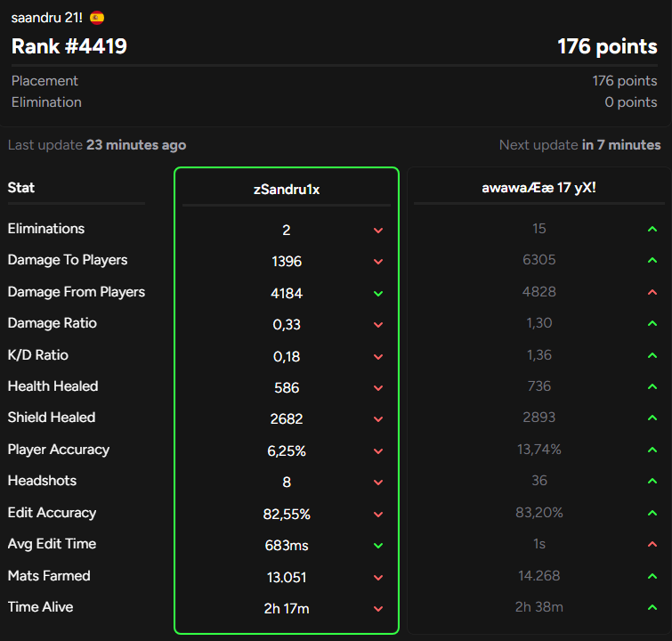
Task: Click the 82,55% edit accuracy value
Action: pyautogui.click(x=287, y=514)
